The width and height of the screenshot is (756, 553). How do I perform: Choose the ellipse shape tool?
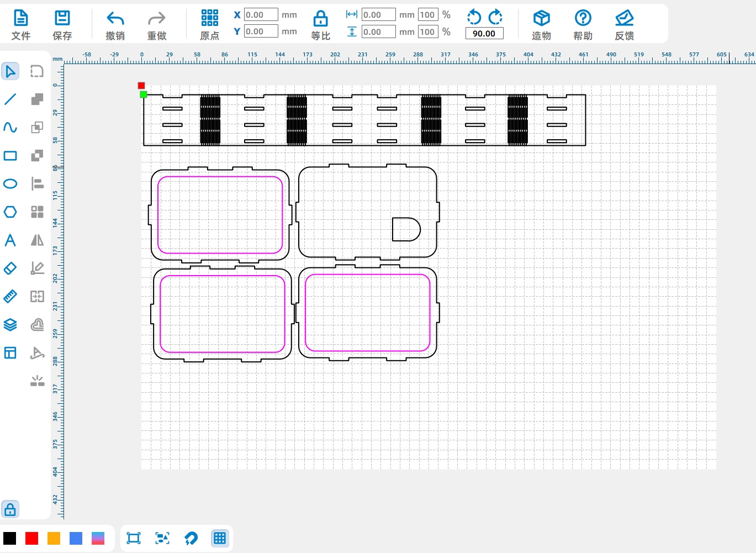coord(10,184)
